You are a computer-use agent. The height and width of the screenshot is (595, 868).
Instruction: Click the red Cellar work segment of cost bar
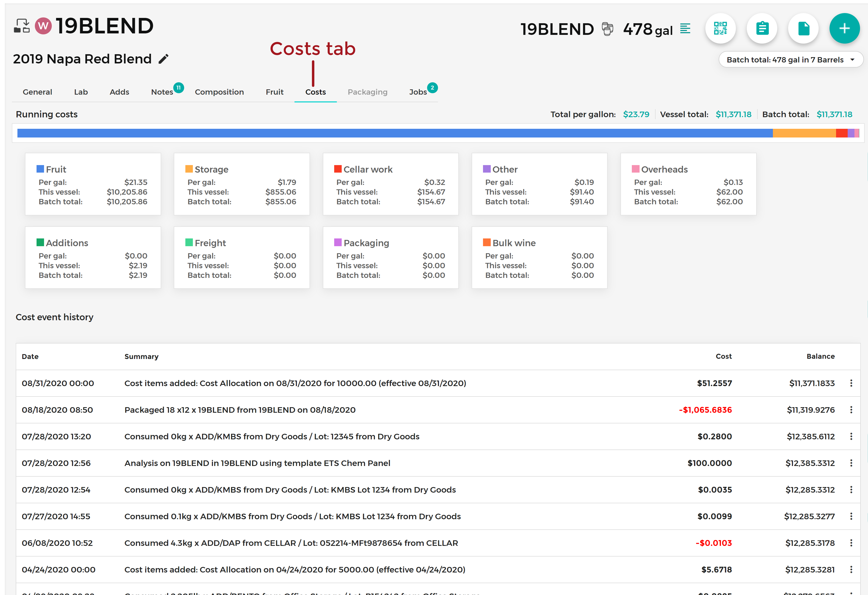coord(842,133)
